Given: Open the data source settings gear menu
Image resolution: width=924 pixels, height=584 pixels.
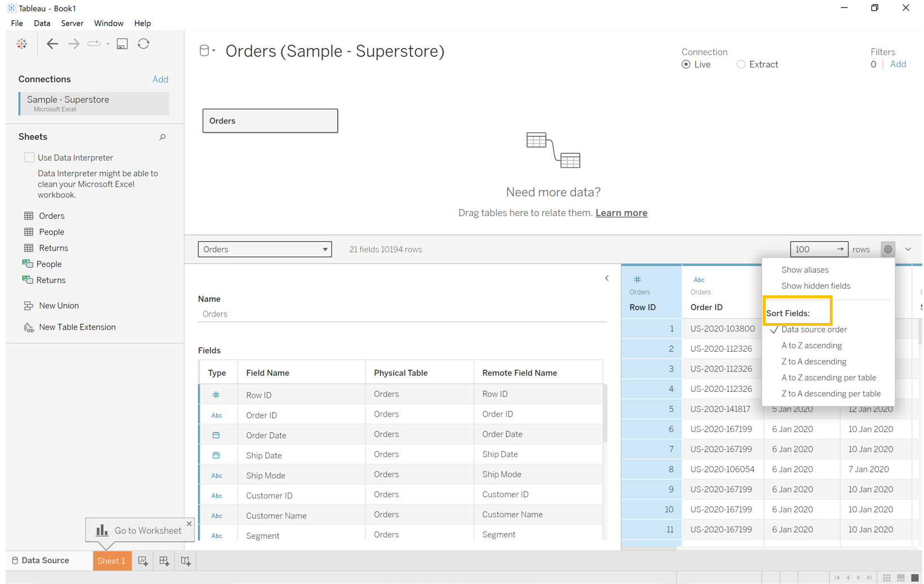Looking at the screenshot, I should [x=888, y=249].
